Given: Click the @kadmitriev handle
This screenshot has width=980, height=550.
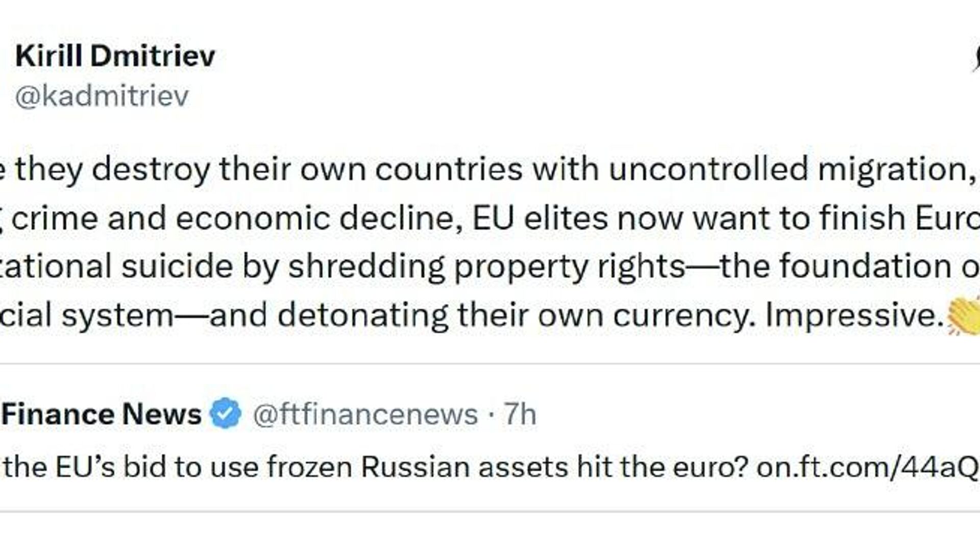Looking at the screenshot, I should click(x=102, y=95).
